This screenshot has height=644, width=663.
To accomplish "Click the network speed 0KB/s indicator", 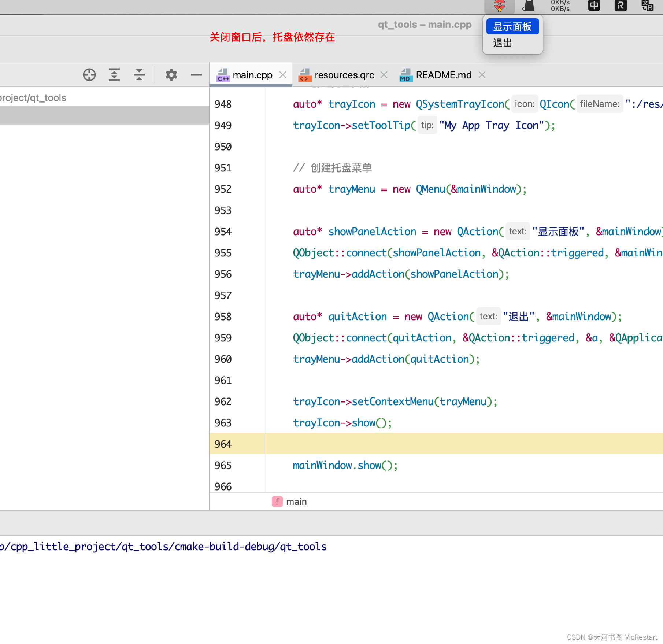I will (x=560, y=6).
